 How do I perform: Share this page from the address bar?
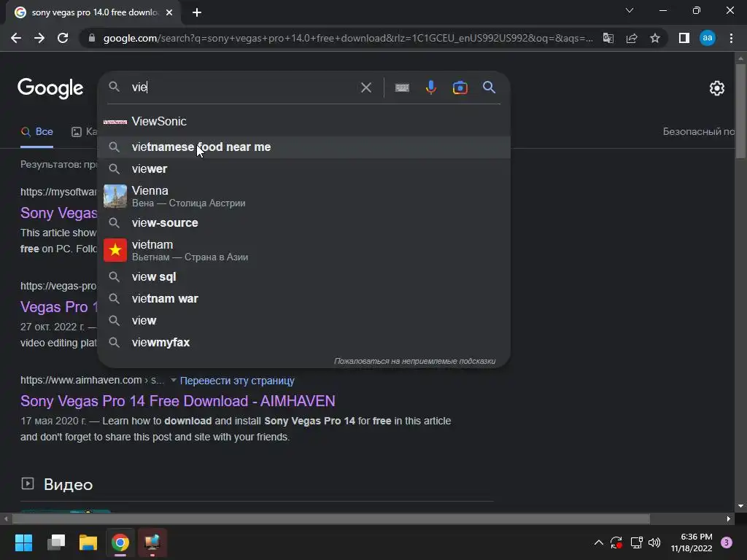coord(632,38)
